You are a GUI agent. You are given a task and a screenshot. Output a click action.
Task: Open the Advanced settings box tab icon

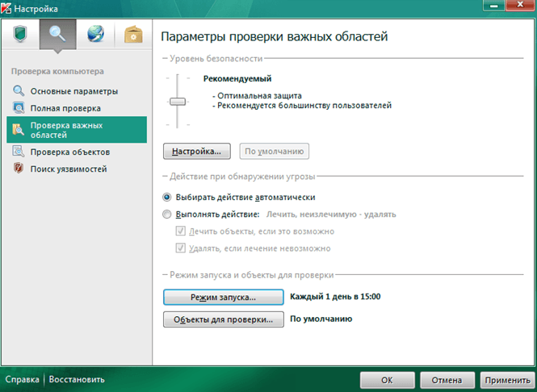[x=131, y=34]
